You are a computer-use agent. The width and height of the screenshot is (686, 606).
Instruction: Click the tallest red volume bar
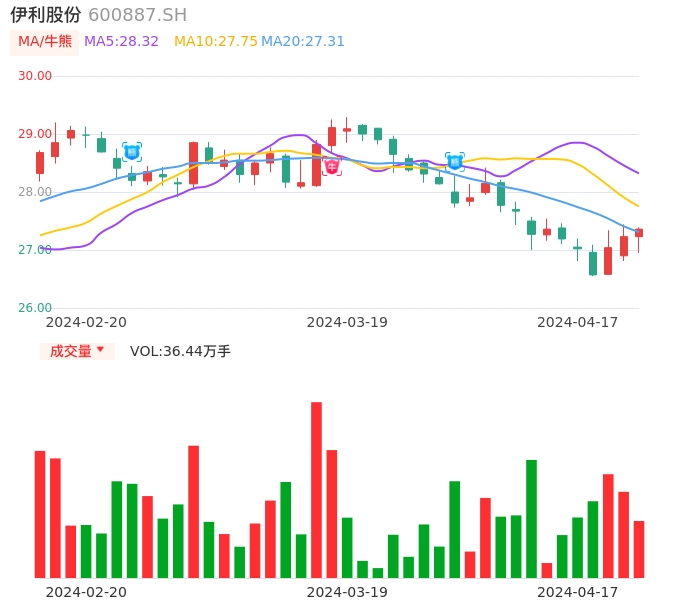[316, 490]
